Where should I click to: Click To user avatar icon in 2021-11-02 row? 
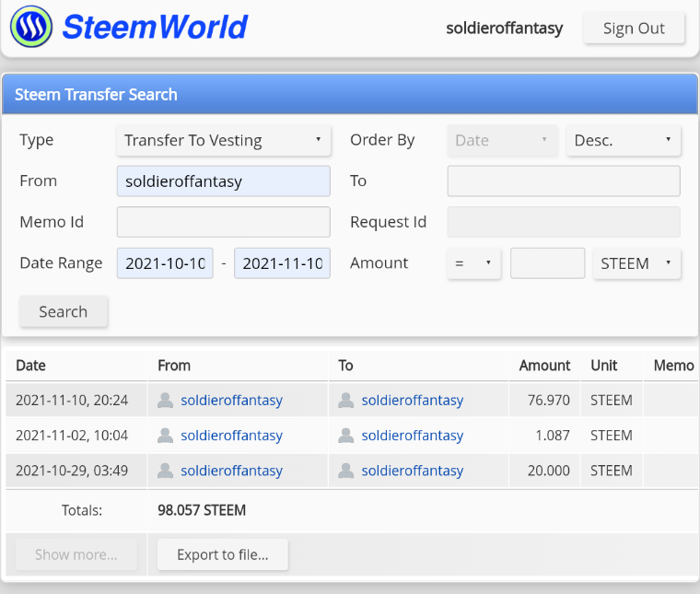point(346,435)
